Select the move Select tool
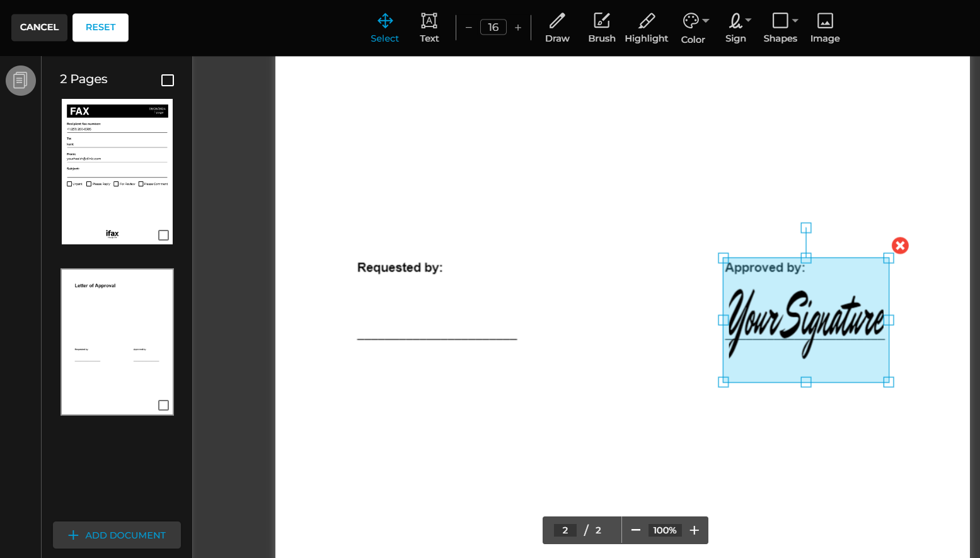The height and width of the screenshot is (558, 980). click(x=384, y=28)
